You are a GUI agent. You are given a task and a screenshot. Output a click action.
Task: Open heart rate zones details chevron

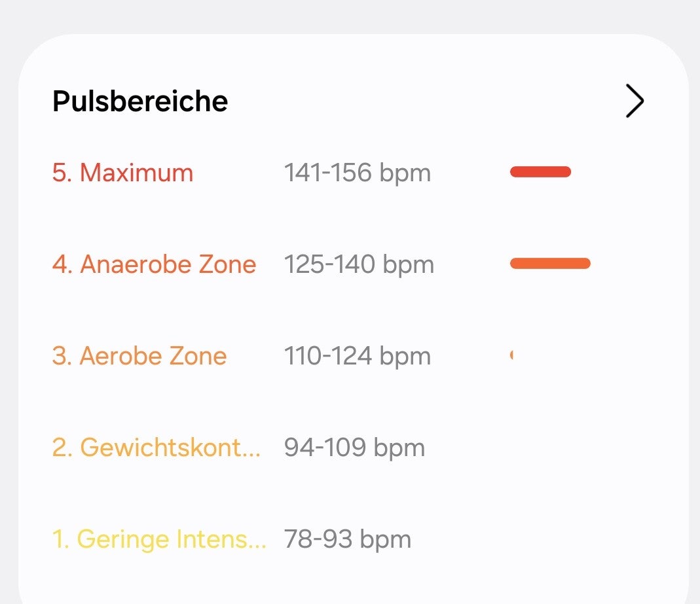[635, 101]
